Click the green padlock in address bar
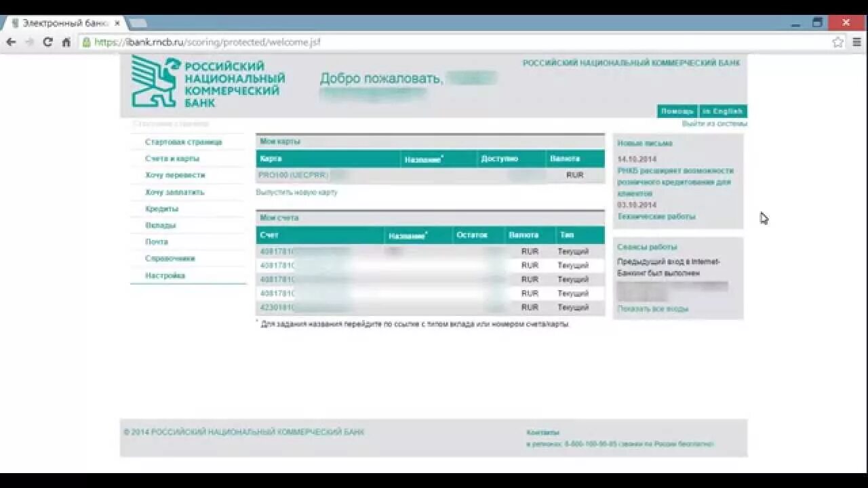 point(86,42)
